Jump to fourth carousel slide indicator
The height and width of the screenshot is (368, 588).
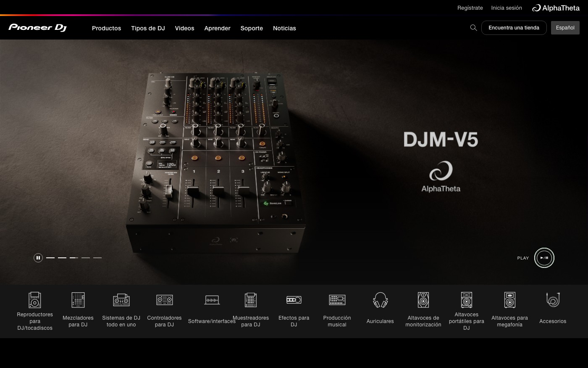coord(86,258)
